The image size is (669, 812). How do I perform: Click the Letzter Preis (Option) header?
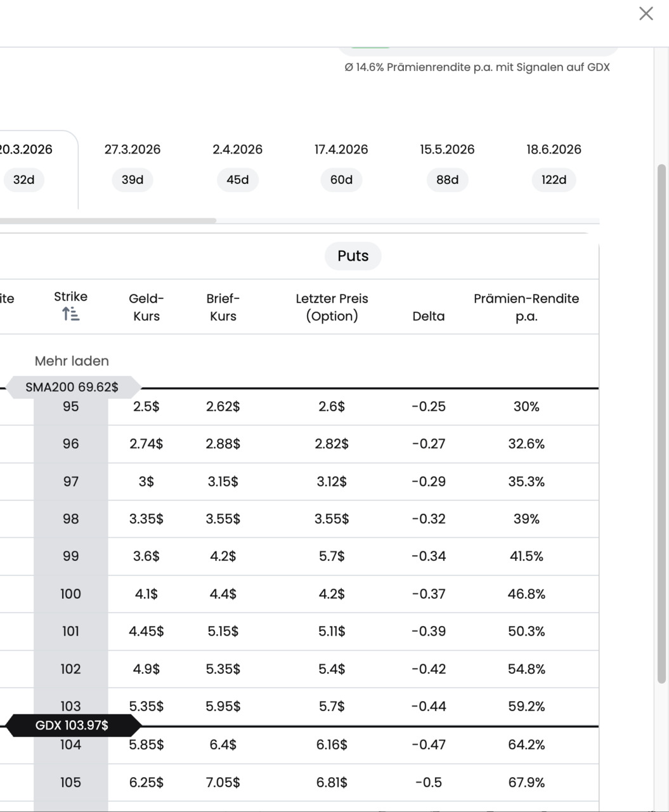pyautogui.click(x=332, y=307)
